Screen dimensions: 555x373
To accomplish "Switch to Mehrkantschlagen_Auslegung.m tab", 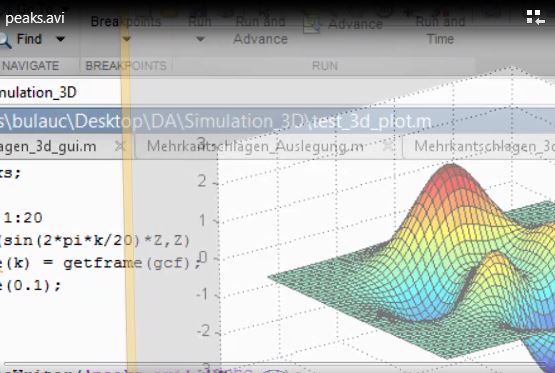I will [x=255, y=146].
